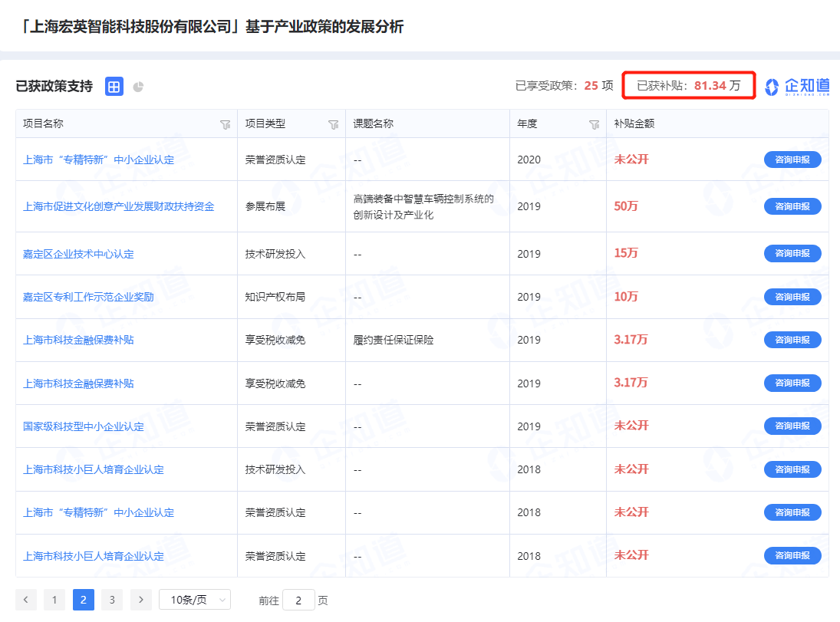Select page 2 in pagination

point(84,600)
